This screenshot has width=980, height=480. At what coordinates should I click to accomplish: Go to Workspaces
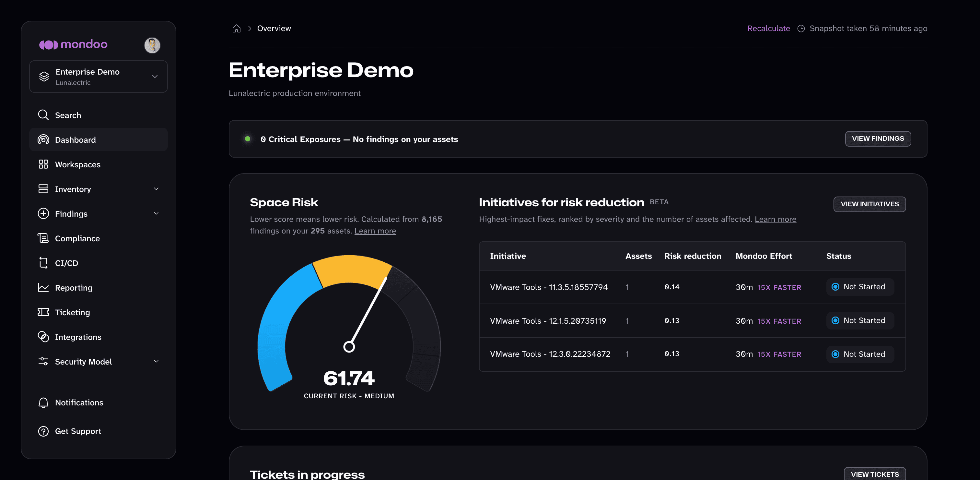coord(99,164)
